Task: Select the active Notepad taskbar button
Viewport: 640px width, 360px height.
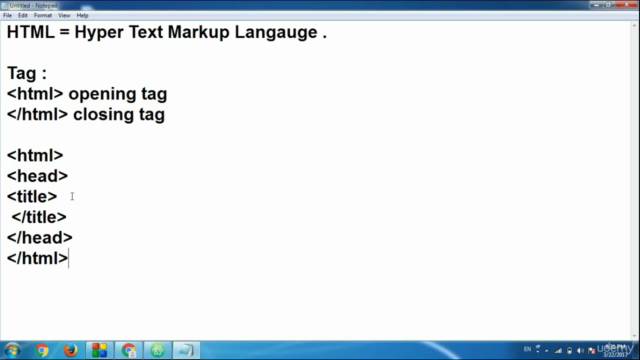Action: (187, 350)
